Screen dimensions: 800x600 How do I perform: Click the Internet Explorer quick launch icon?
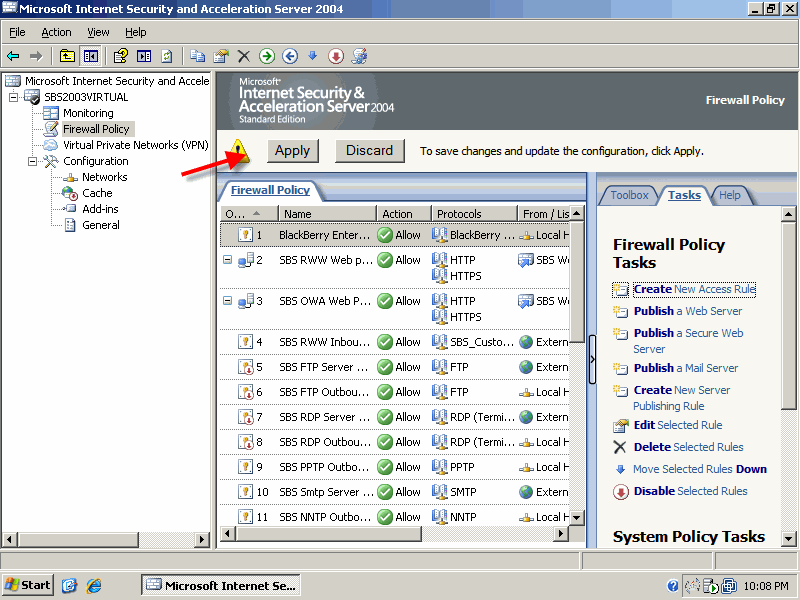point(94,585)
